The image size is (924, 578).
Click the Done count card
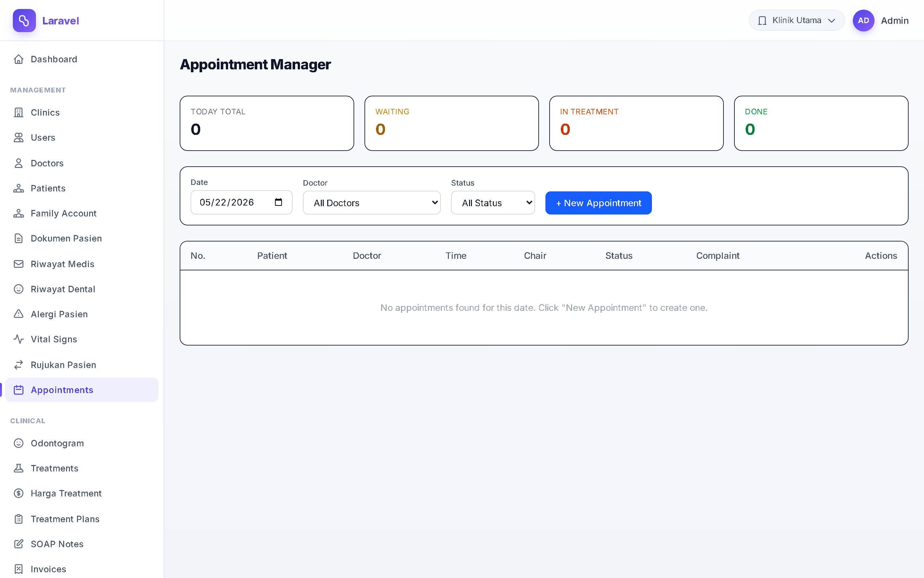pos(821,123)
